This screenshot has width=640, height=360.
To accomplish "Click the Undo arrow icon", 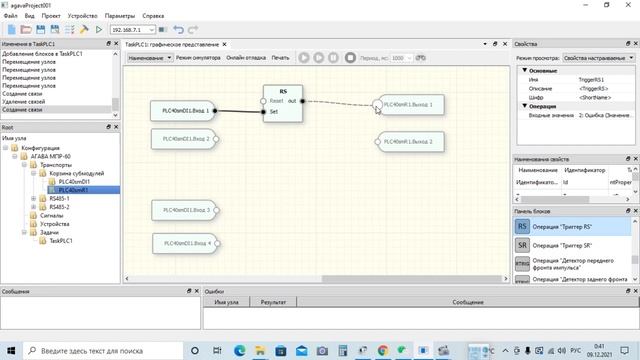I will click(178, 29).
